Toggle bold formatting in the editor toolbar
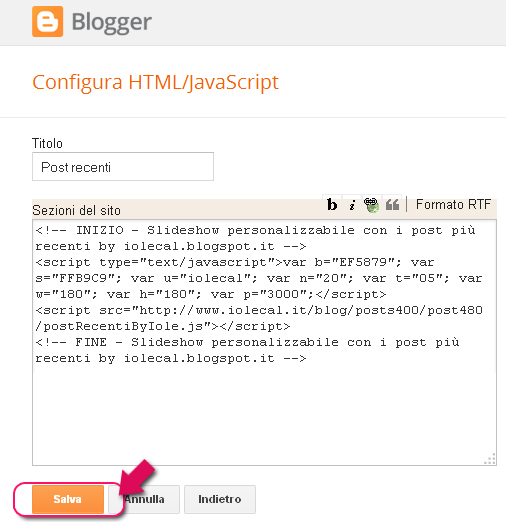This screenshot has height=522, width=506. pos(332,204)
